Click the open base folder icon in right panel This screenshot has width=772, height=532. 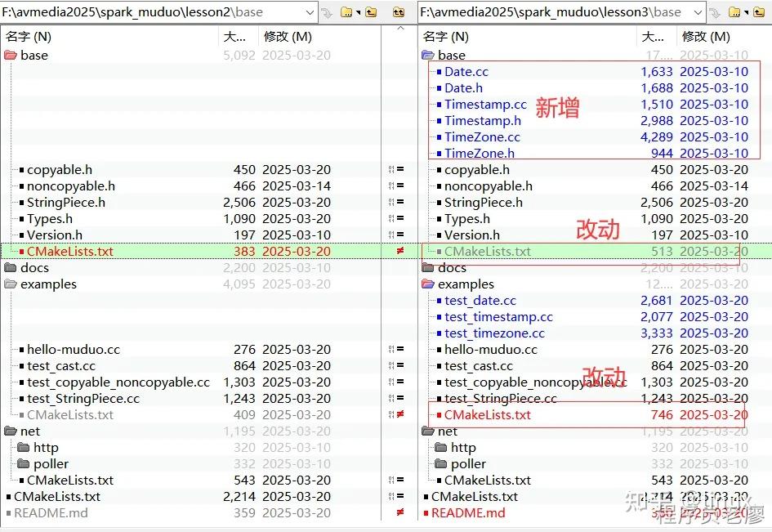426,55
